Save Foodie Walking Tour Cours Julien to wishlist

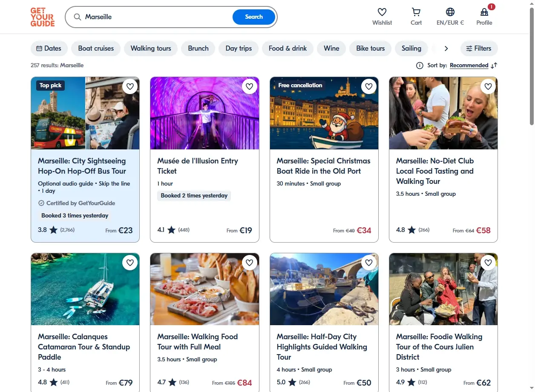coord(488,263)
